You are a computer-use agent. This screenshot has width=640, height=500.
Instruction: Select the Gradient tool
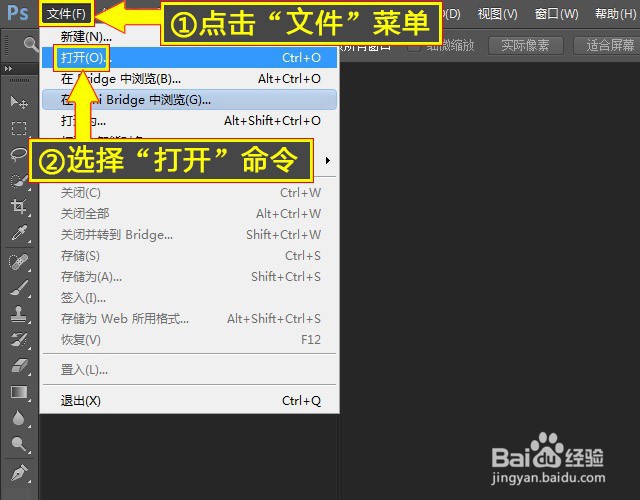tap(19, 392)
